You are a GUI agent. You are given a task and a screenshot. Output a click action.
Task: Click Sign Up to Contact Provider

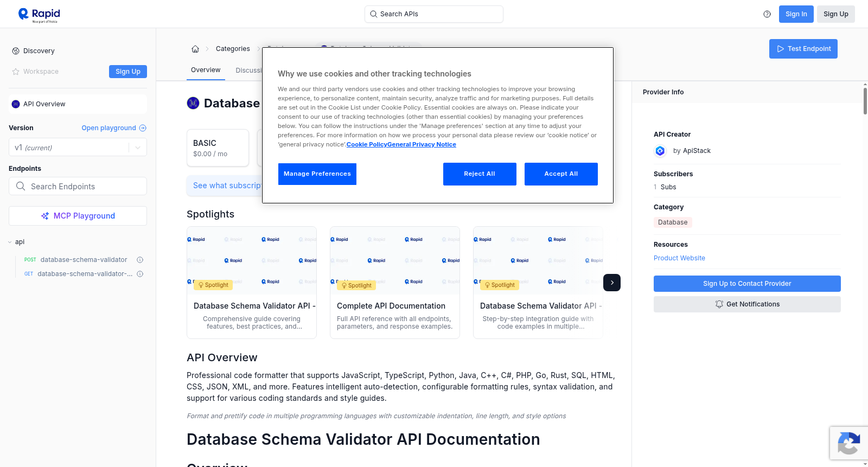(747, 284)
